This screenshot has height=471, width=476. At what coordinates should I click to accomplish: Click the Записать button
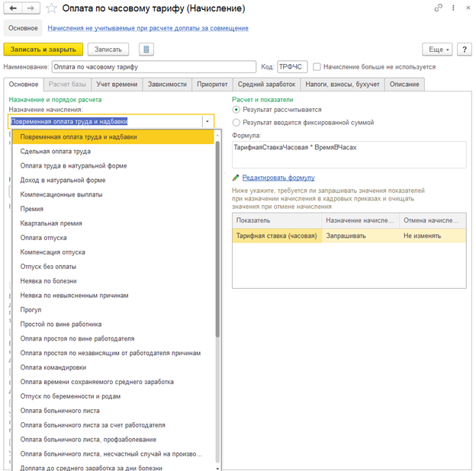click(108, 50)
